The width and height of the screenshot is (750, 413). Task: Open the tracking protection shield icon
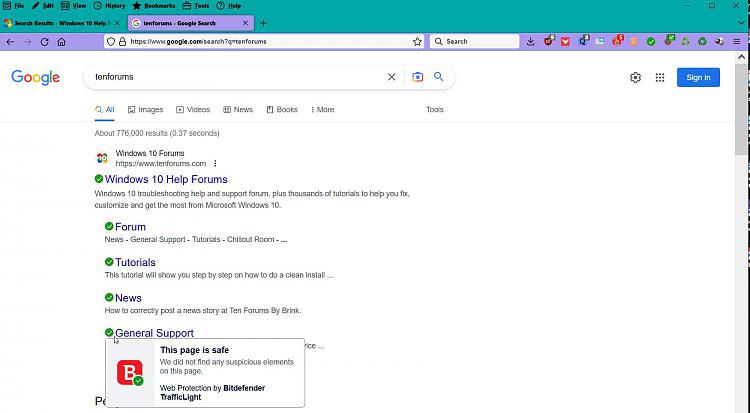click(x=111, y=42)
